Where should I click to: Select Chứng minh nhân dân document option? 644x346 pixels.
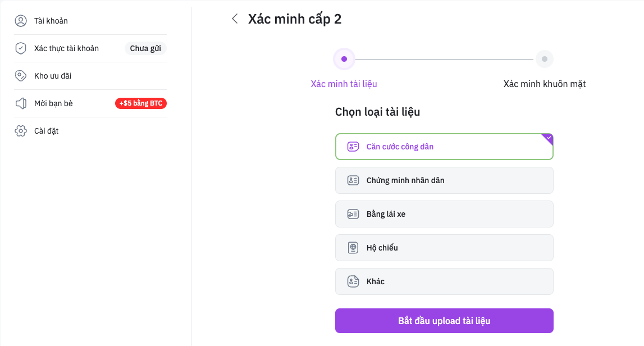tap(444, 180)
